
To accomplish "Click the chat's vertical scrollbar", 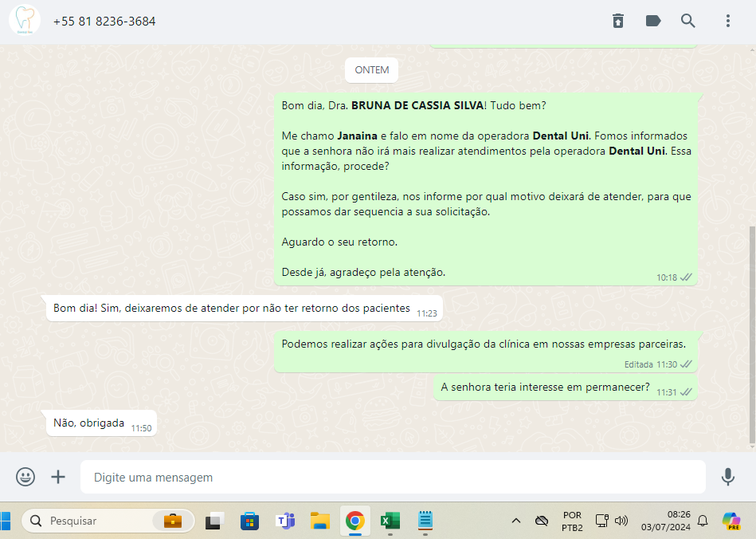I will click(752, 335).
